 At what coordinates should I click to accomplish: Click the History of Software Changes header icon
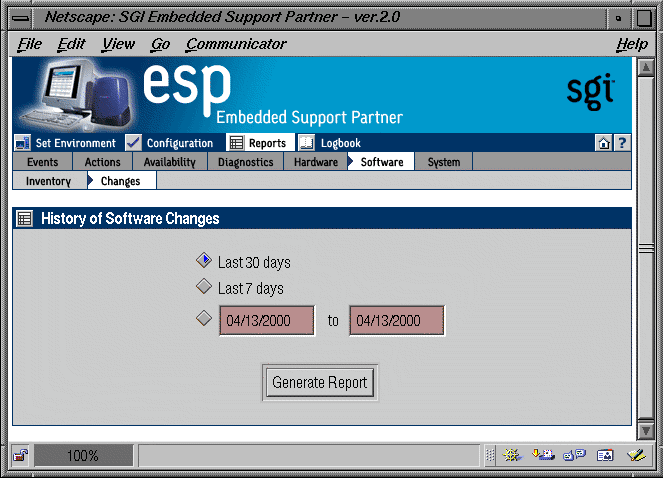coord(25,219)
